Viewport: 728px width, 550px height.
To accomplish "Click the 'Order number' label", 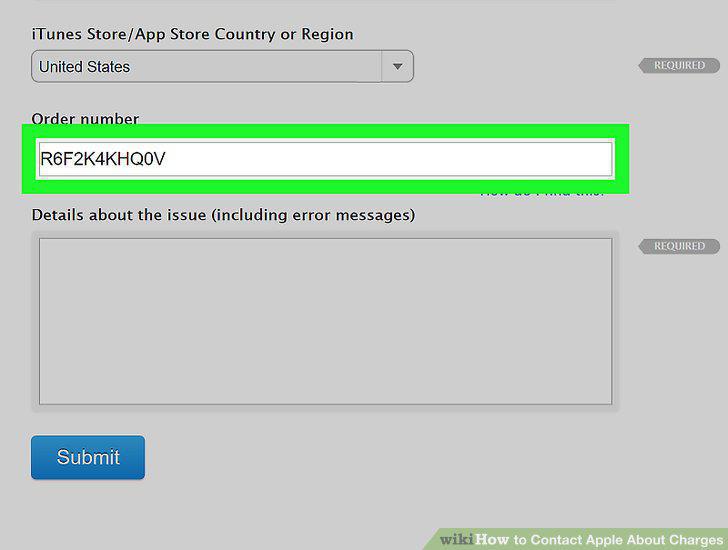I will tap(85, 118).
